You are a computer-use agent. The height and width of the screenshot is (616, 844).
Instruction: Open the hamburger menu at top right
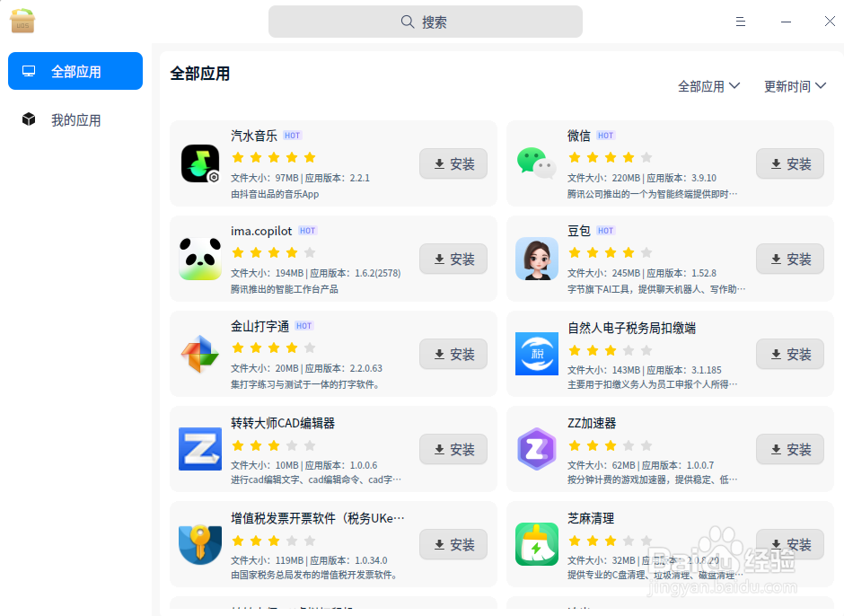coord(740,21)
